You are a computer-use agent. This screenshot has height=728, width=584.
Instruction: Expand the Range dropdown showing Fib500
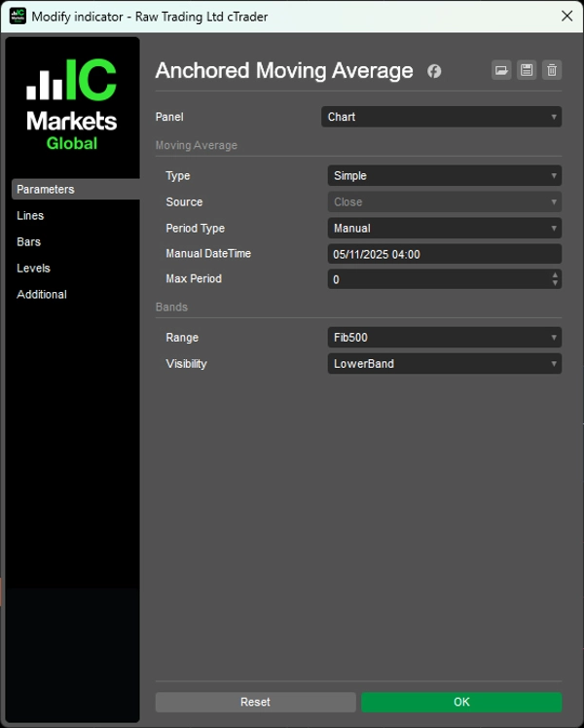click(x=445, y=338)
